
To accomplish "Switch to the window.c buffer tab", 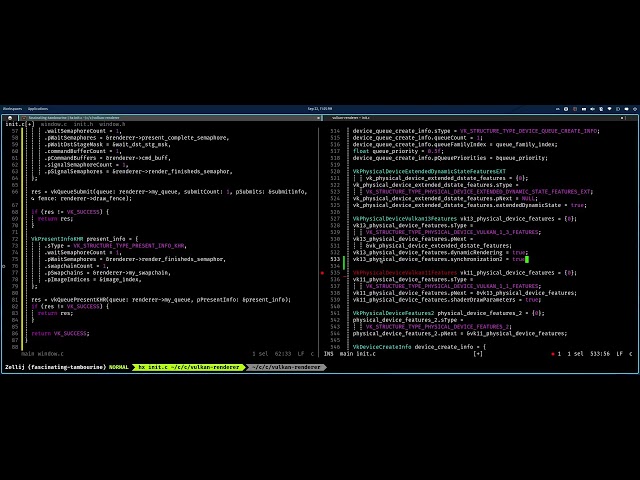I will 54,124.
